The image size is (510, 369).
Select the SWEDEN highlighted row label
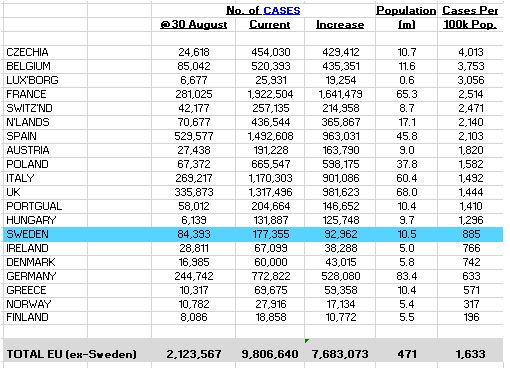(x=27, y=234)
